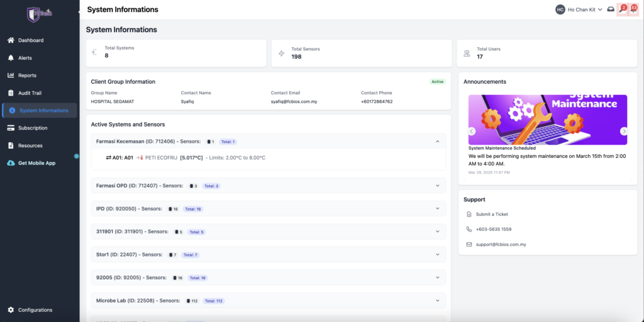Click the icon with red 2 badge
This screenshot has height=322, width=644.
point(623,9)
